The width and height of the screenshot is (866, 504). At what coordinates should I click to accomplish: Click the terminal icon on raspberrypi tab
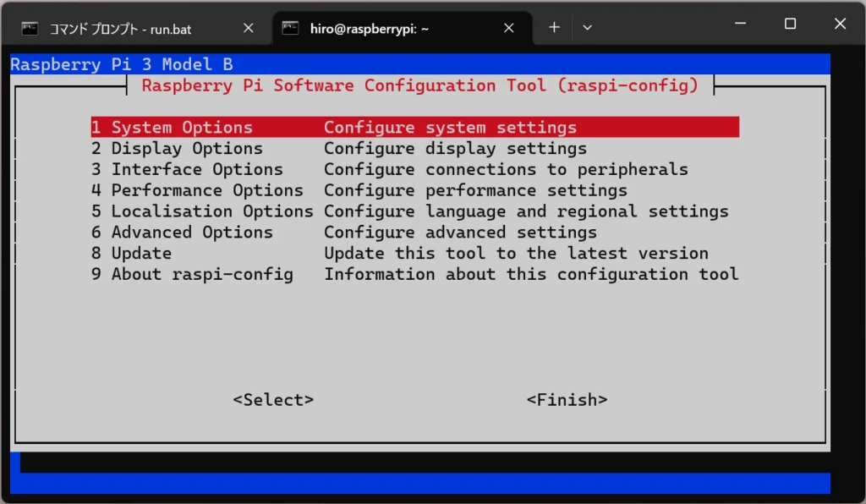click(x=291, y=28)
